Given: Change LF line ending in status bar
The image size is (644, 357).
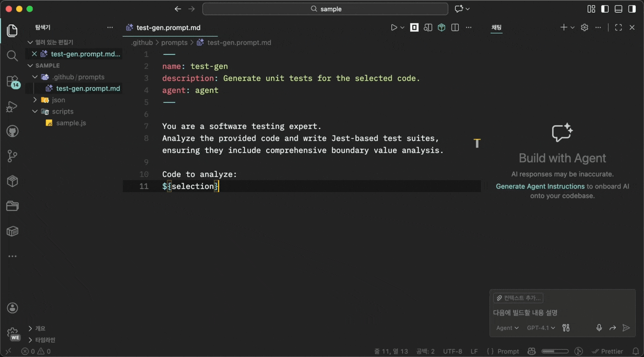Looking at the screenshot, I should pyautogui.click(x=474, y=351).
